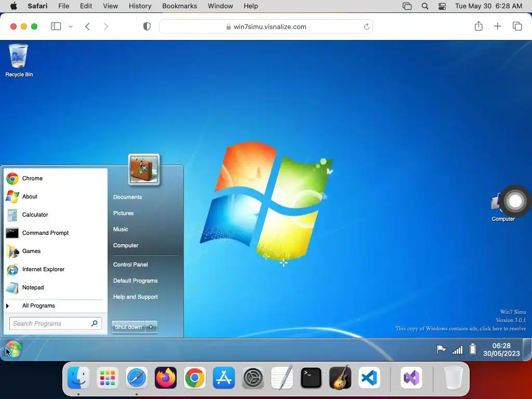The width and height of the screenshot is (532, 399).
Task: Launch Chrome from the Start menu
Action: [56, 178]
